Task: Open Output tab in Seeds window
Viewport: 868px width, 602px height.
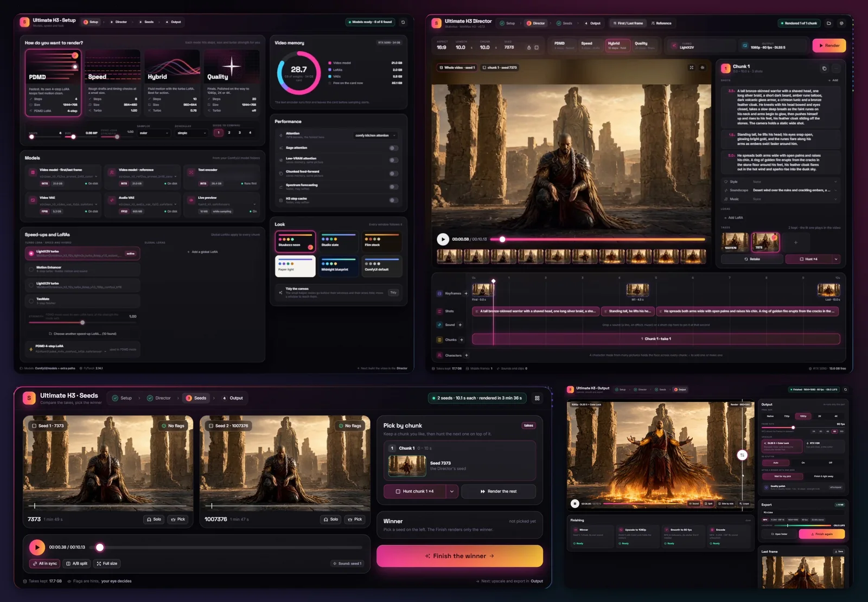Action: click(233, 398)
